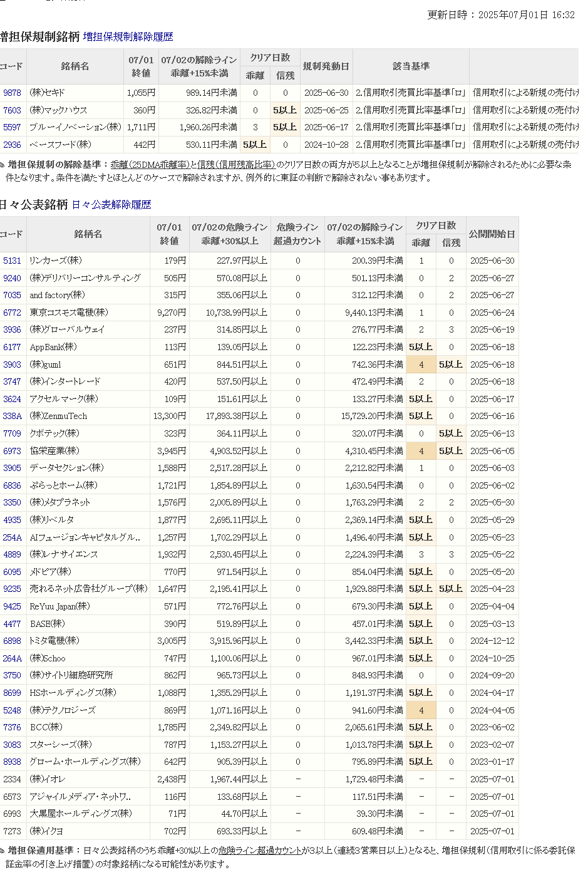588x875 pixels.
Task: Open stock code 5131 for リンカーズ
Action: 12,261
